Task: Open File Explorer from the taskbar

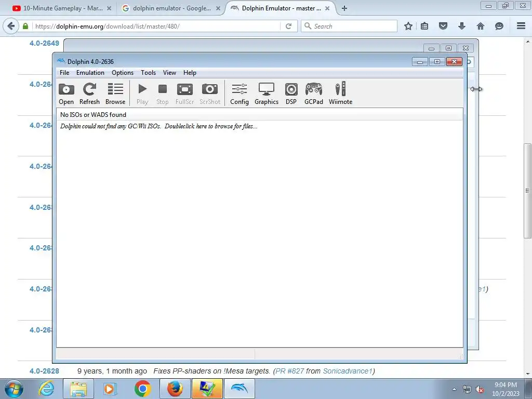Action: coord(79,389)
